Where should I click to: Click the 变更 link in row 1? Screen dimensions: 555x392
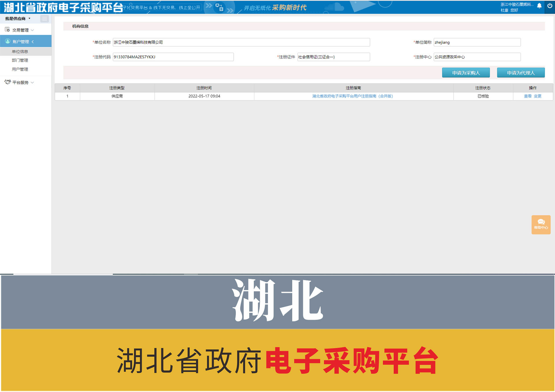point(537,96)
